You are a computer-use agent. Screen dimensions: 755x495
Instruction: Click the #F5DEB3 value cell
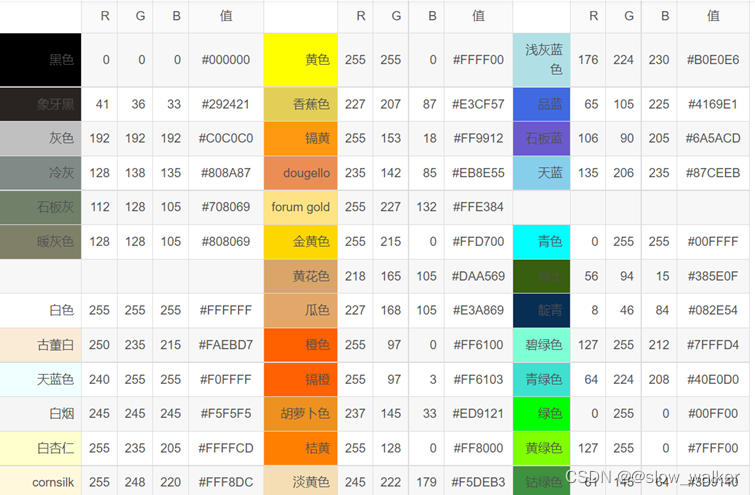(x=478, y=482)
